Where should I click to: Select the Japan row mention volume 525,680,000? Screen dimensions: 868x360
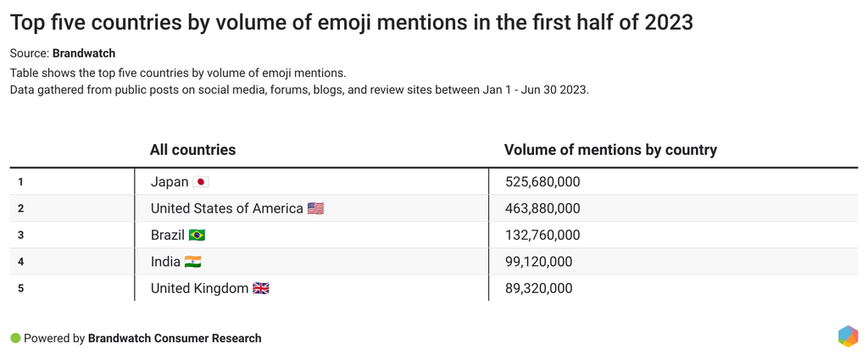(542, 182)
